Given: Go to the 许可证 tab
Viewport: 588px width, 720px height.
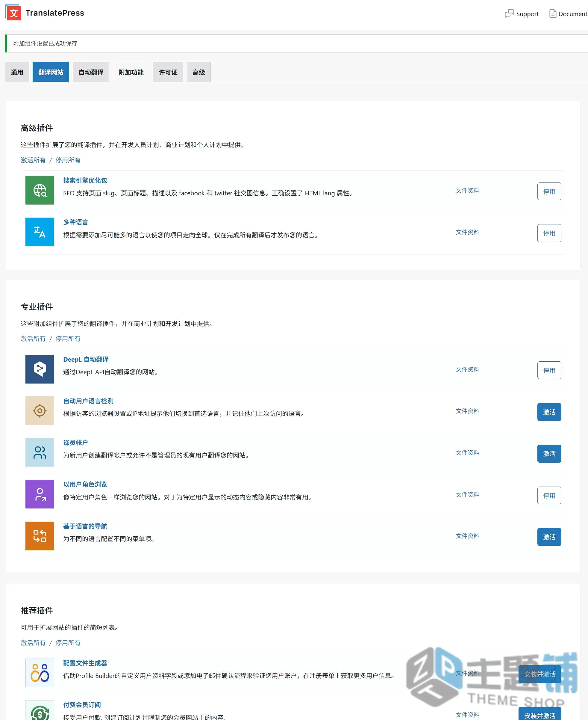Looking at the screenshot, I should tap(168, 72).
